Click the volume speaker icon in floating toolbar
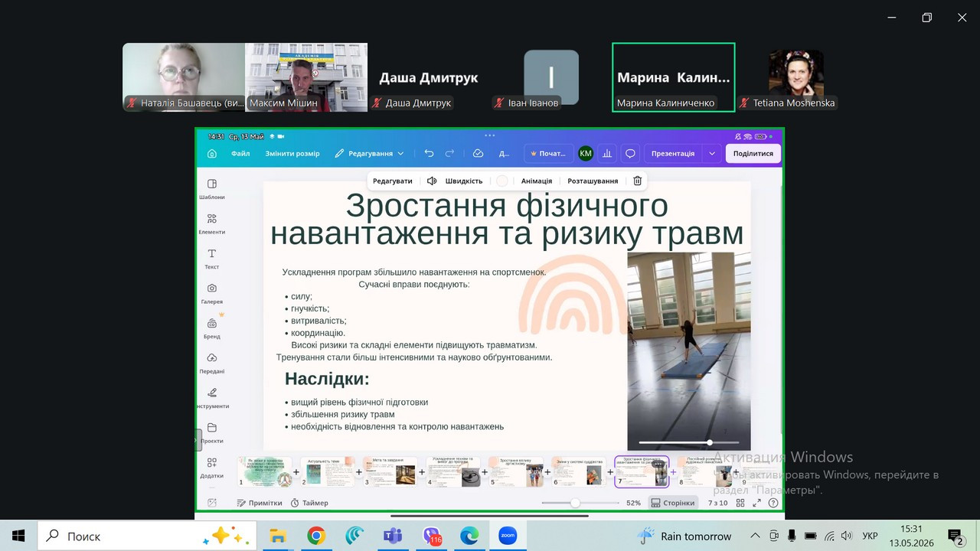980x551 pixels. click(x=432, y=181)
